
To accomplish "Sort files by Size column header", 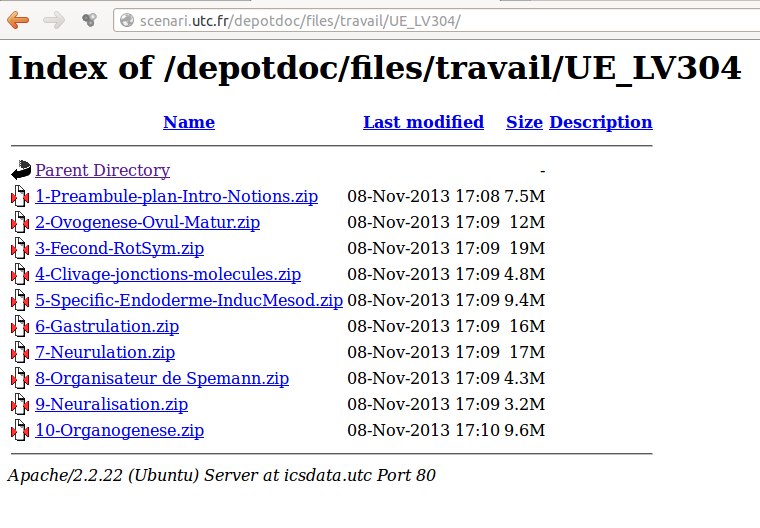I will (x=524, y=122).
